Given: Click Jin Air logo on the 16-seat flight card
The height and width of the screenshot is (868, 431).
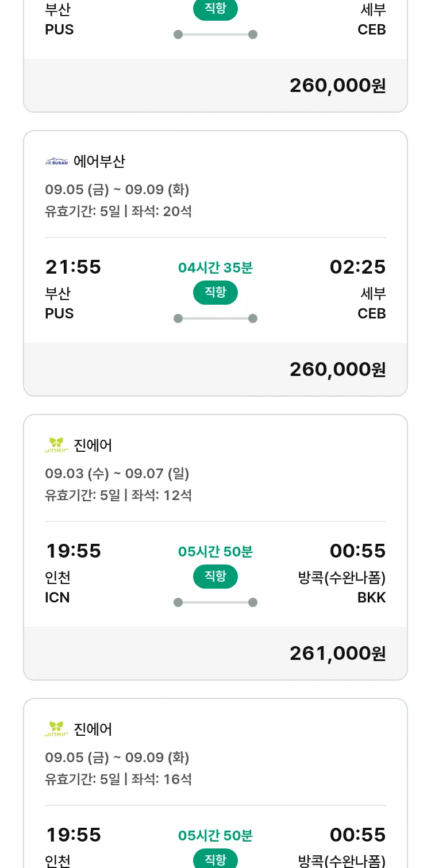Looking at the screenshot, I should pos(56,729).
